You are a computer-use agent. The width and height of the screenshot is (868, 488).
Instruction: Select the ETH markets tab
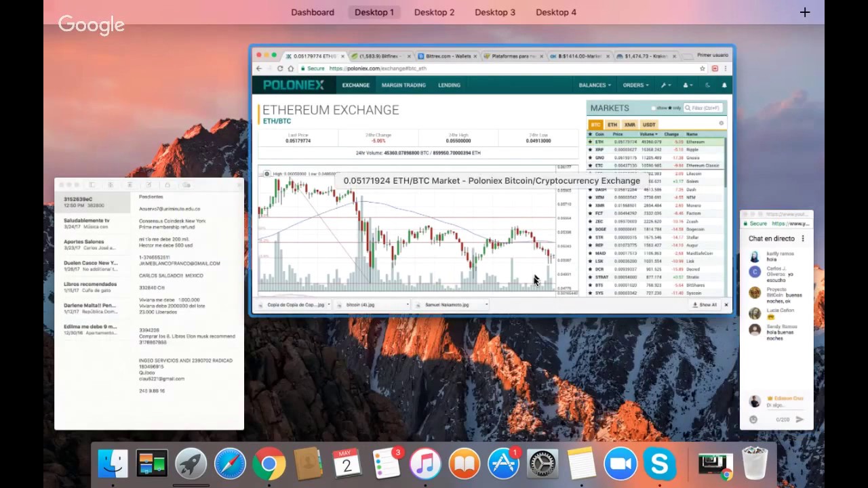(612, 125)
